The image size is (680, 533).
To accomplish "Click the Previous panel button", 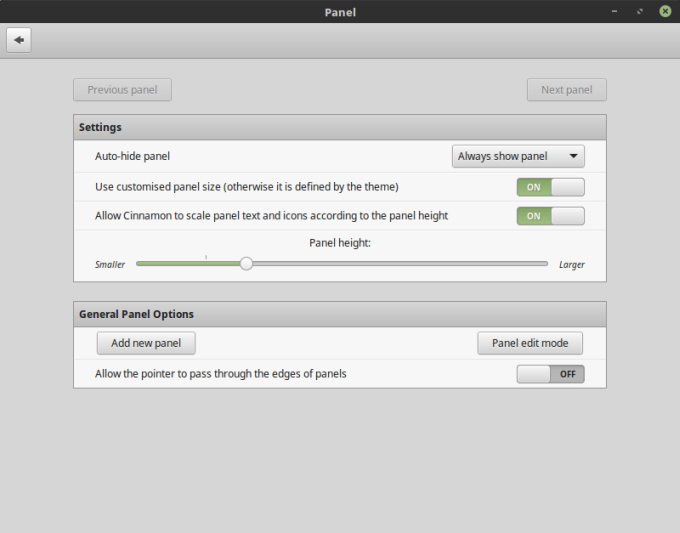I will tap(122, 90).
